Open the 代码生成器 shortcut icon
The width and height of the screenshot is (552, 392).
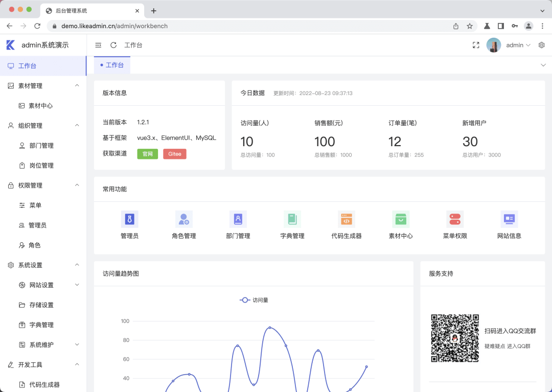[x=346, y=219]
